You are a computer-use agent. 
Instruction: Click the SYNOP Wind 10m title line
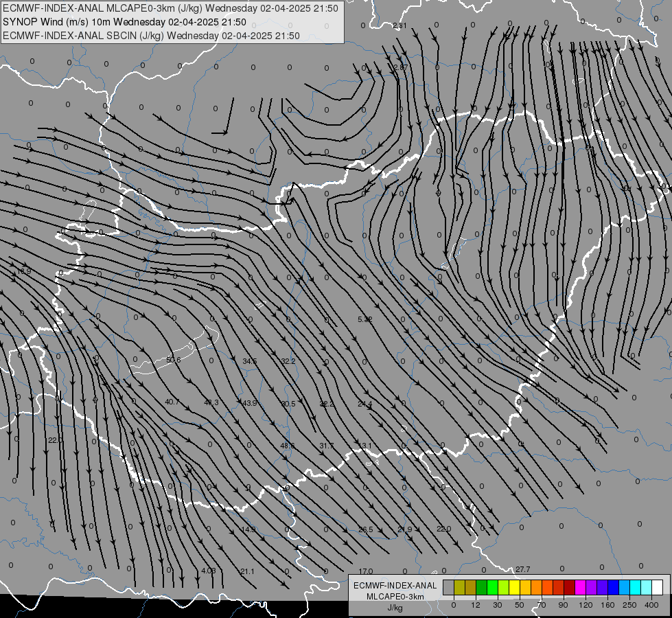click(124, 22)
